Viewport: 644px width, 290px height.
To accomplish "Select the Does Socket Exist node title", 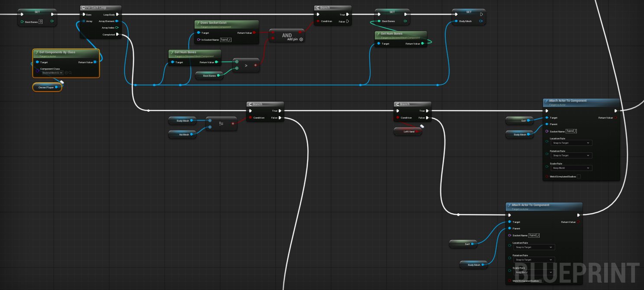I will 213,23.
